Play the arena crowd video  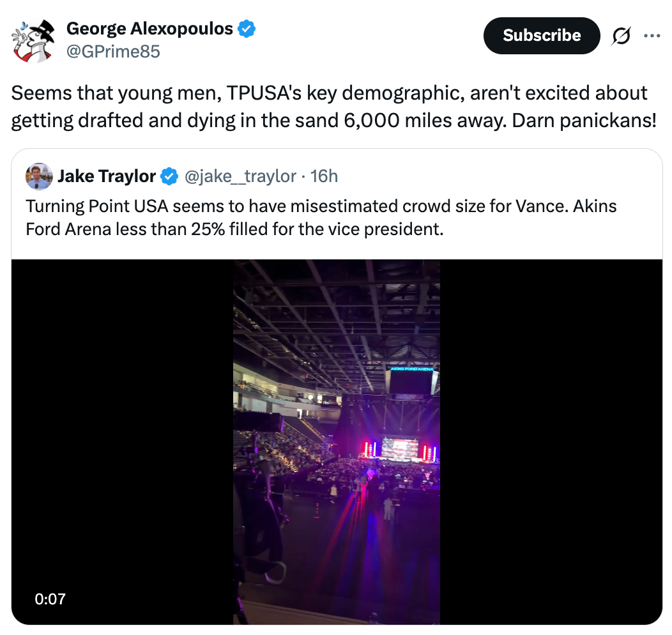[x=337, y=441]
